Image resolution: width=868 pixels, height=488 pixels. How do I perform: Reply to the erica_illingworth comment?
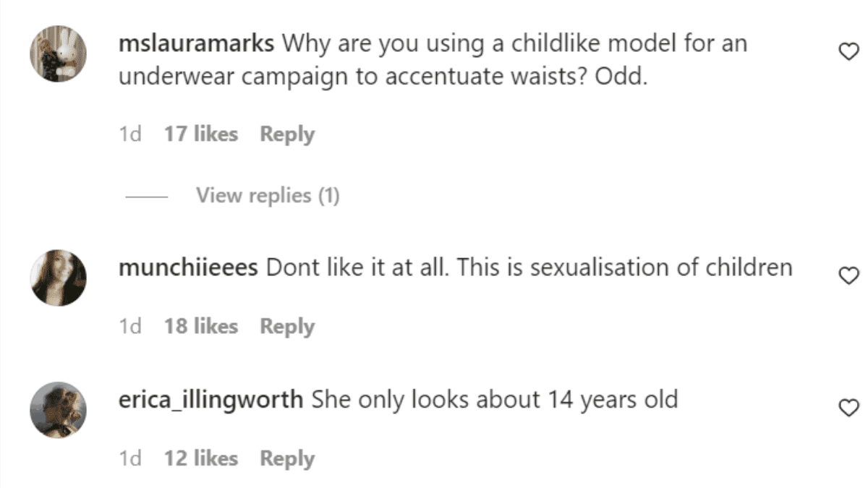pyautogui.click(x=287, y=458)
